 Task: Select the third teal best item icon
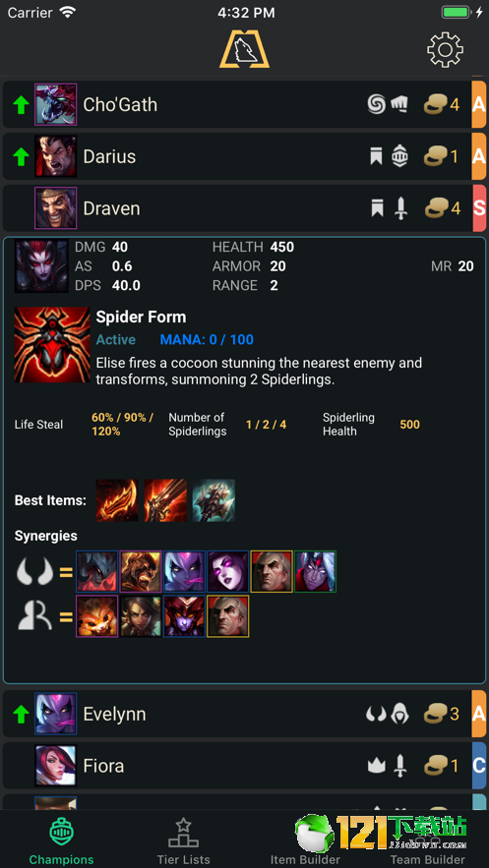[214, 500]
